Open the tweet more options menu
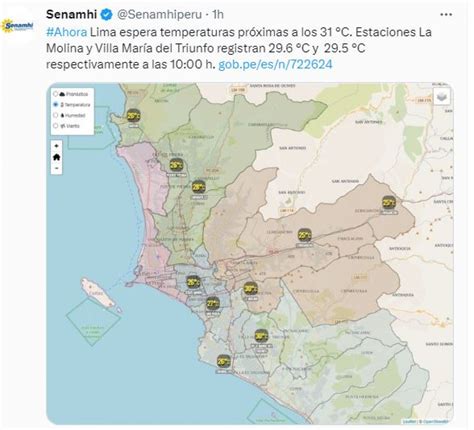The height and width of the screenshot is (430, 474). coord(446,15)
